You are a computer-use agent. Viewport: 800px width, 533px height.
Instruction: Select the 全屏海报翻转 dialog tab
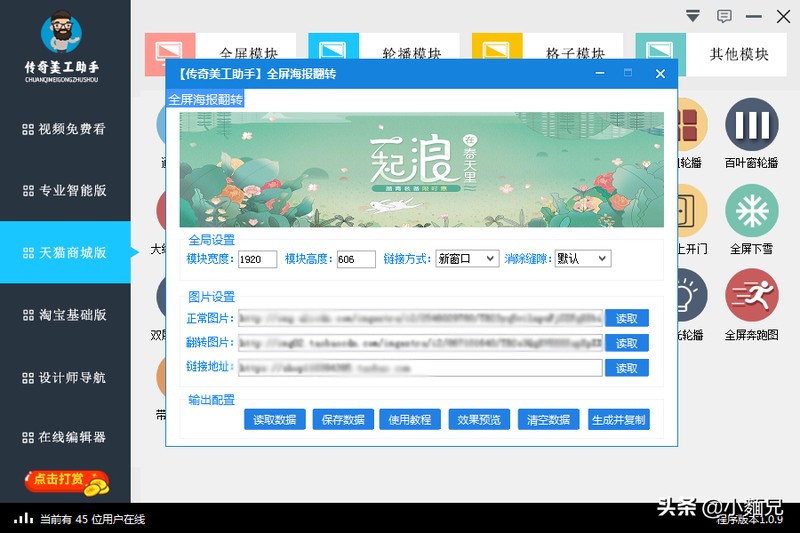coord(206,99)
